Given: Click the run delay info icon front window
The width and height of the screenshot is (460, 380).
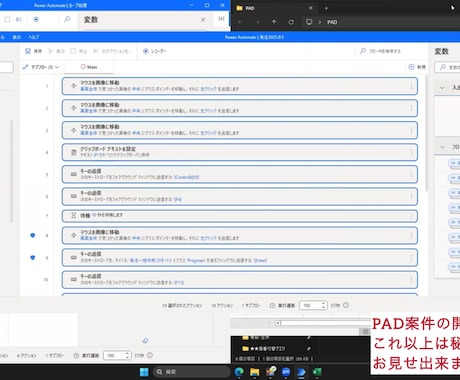Looking at the screenshot, I should (x=346, y=305).
